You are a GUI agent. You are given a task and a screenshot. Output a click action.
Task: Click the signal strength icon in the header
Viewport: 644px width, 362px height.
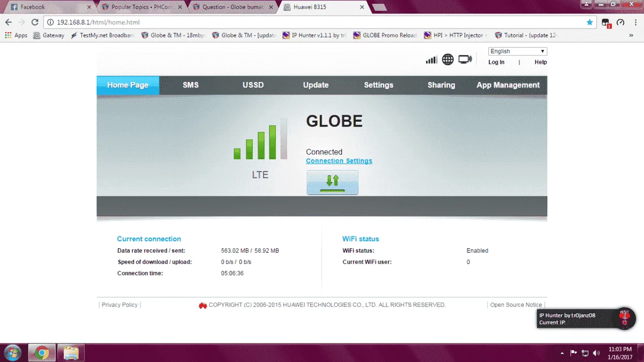coord(431,60)
